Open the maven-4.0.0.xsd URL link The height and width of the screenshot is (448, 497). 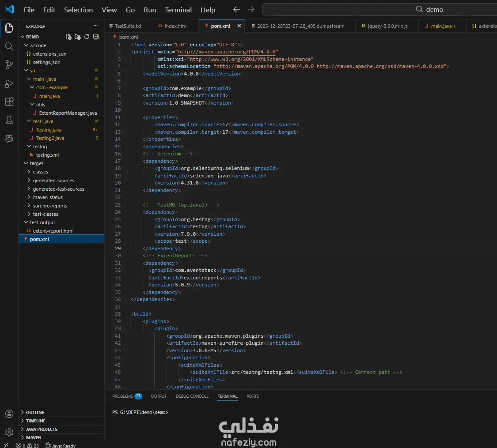(x=380, y=66)
